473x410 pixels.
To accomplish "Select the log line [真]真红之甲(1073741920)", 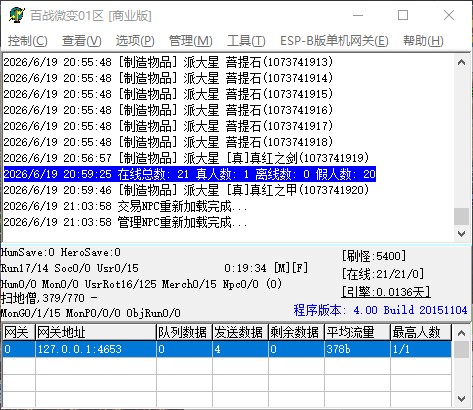I will pyautogui.click(x=186, y=190).
